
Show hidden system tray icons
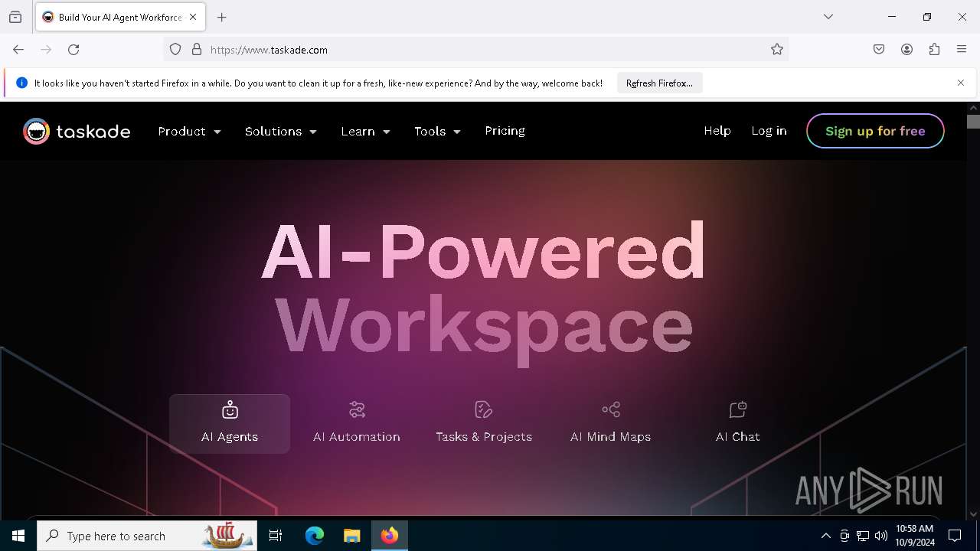click(x=826, y=536)
